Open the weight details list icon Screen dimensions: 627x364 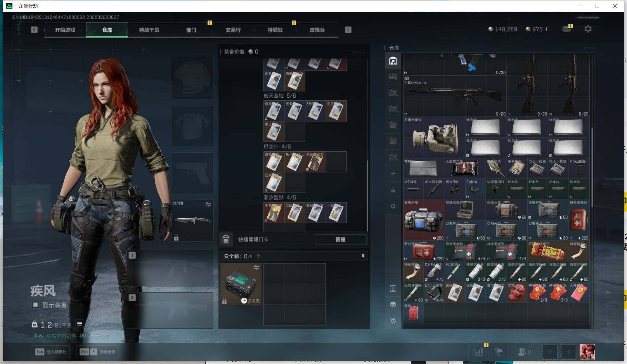coord(80,323)
